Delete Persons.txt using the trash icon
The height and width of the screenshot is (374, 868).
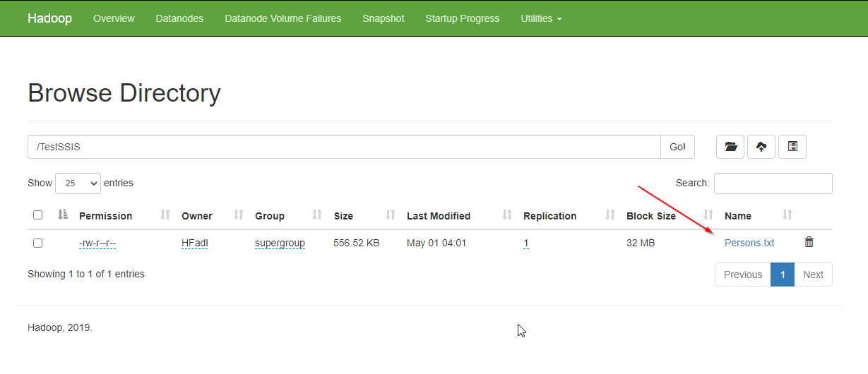tap(809, 242)
